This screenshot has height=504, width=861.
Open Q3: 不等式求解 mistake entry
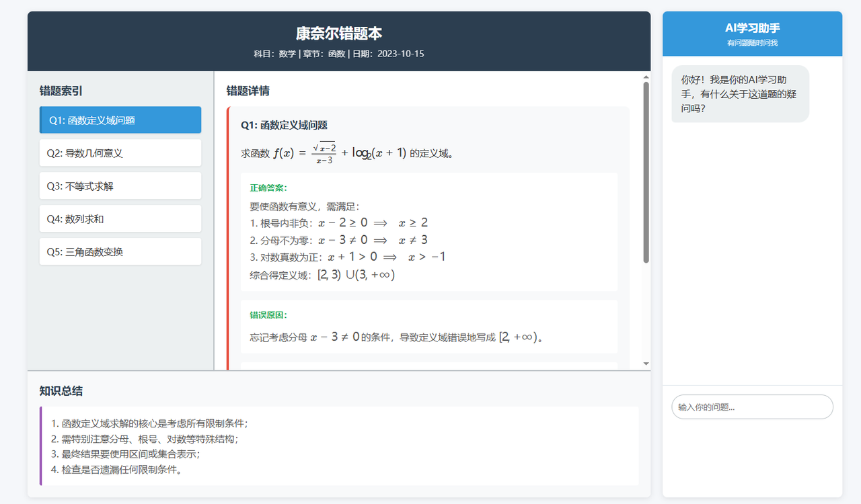(120, 185)
